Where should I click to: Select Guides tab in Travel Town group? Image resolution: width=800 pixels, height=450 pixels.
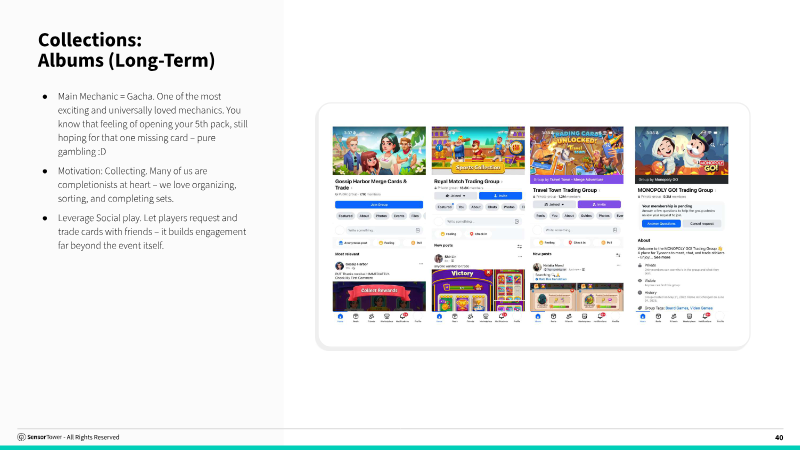click(x=586, y=215)
